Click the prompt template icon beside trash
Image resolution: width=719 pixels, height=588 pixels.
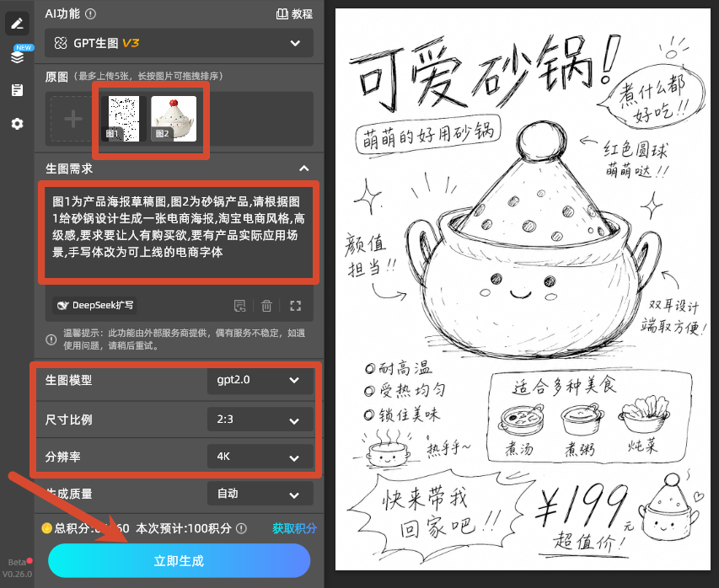coord(240,306)
